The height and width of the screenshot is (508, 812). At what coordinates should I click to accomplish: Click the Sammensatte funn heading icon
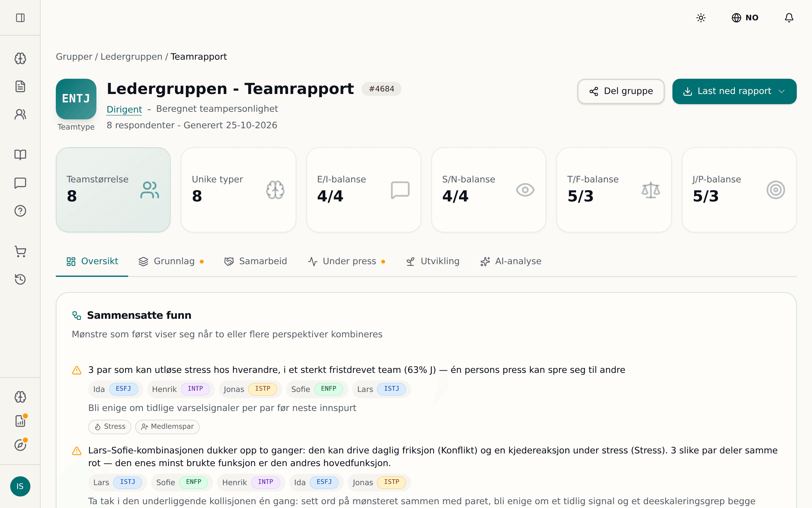pos(76,315)
